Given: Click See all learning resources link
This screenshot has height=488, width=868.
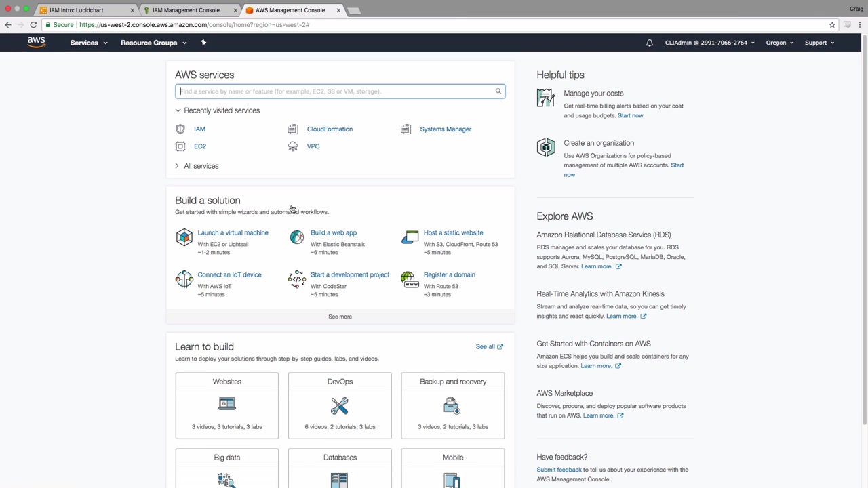Looking at the screenshot, I should (490, 346).
